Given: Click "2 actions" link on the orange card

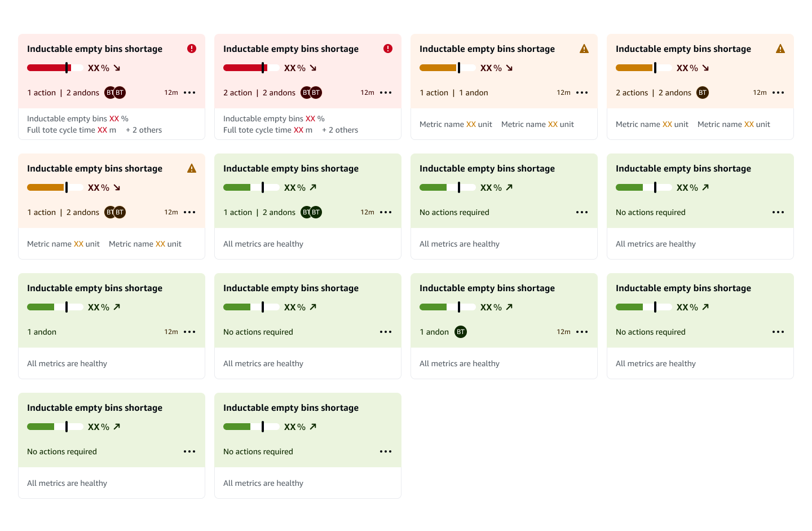Looking at the screenshot, I should pyautogui.click(x=632, y=93).
